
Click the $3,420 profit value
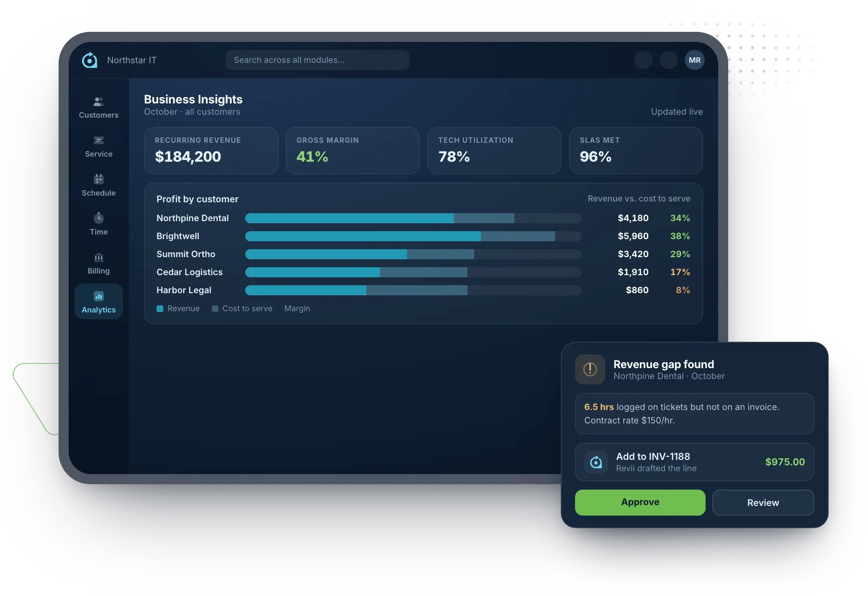point(633,254)
